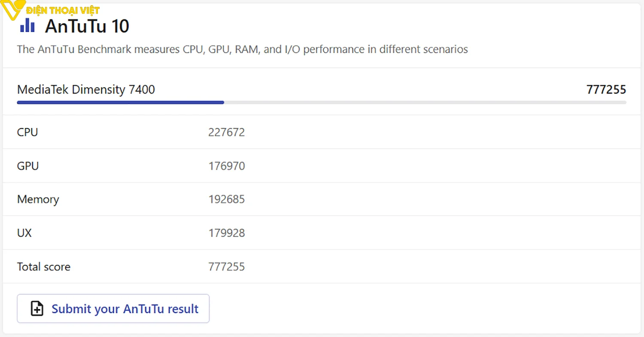
Task: Click the Memory score 192685
Action: [226, 199]
